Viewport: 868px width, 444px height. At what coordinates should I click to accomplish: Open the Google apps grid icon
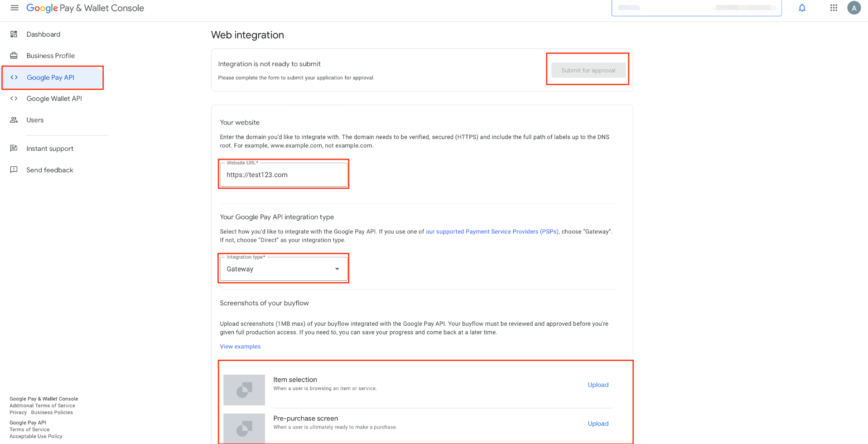(834, 8)
